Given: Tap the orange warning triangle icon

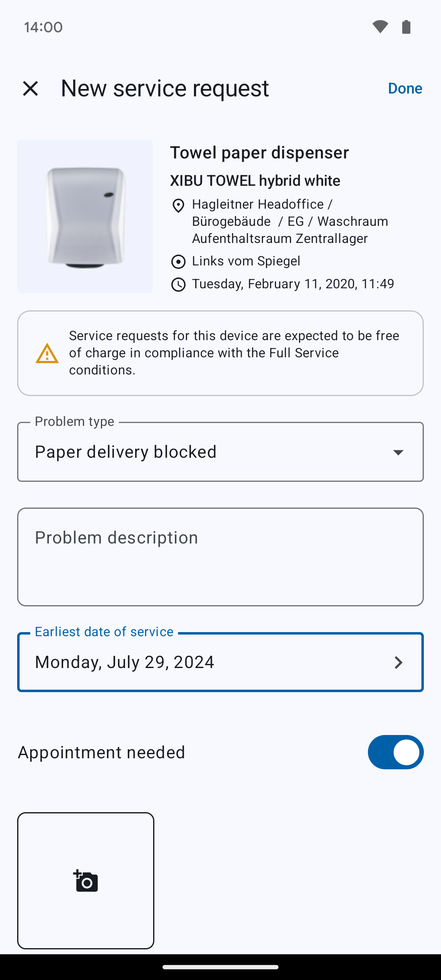Looking at the screenshot, I should [47, 353].
